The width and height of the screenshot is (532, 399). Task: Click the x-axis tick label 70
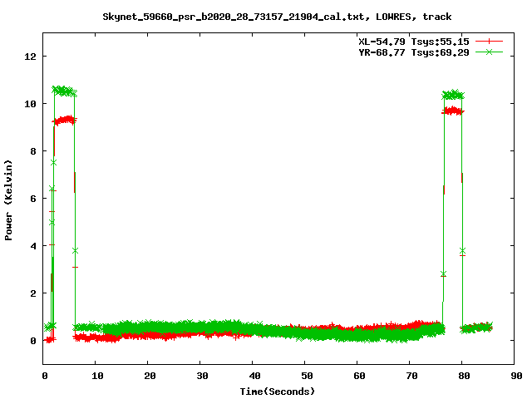[411, 376]
